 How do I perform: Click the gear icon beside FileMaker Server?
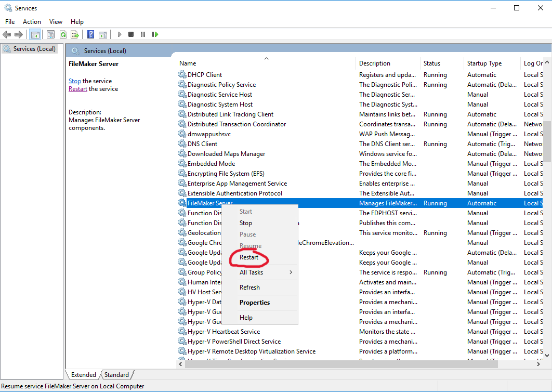click(x=182, y=203)
